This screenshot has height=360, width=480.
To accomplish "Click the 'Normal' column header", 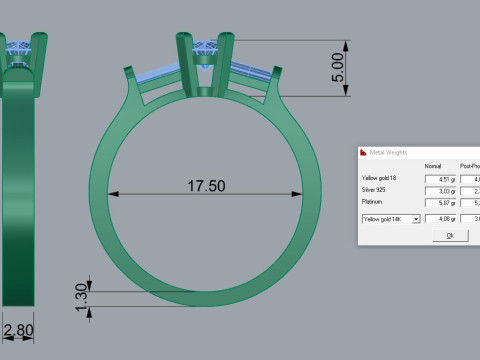I will 433,166.
